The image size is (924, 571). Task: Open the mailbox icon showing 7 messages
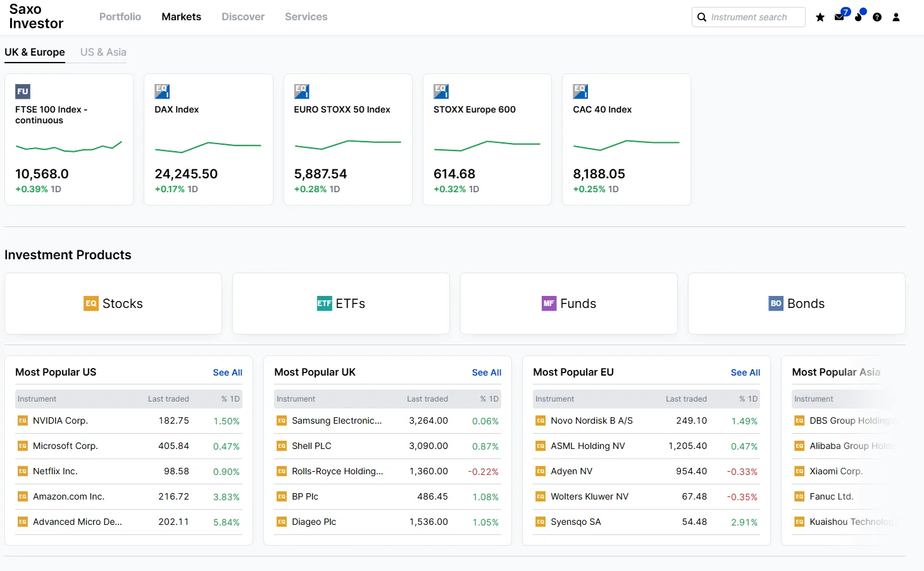tap(839, 17)
